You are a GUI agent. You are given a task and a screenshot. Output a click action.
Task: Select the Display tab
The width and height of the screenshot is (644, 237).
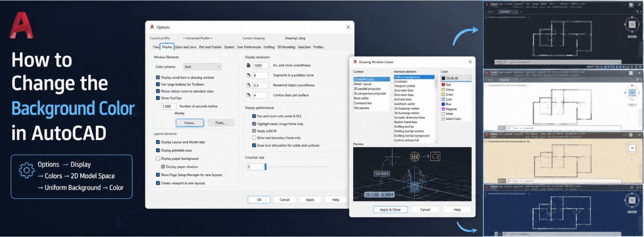pyautogui.click(x=167, y=47)
